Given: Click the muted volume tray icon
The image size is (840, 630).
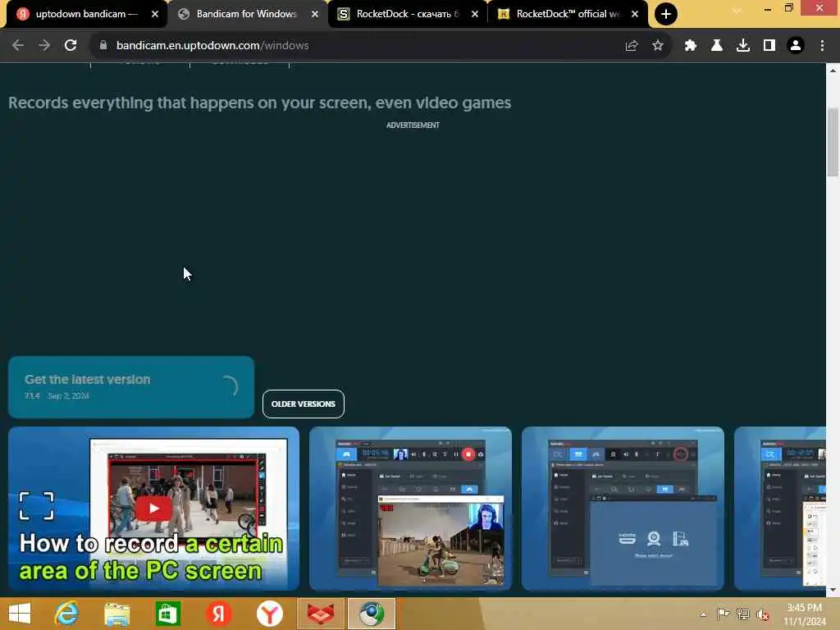Looking at the screenshot, I should tap(763, 614).
